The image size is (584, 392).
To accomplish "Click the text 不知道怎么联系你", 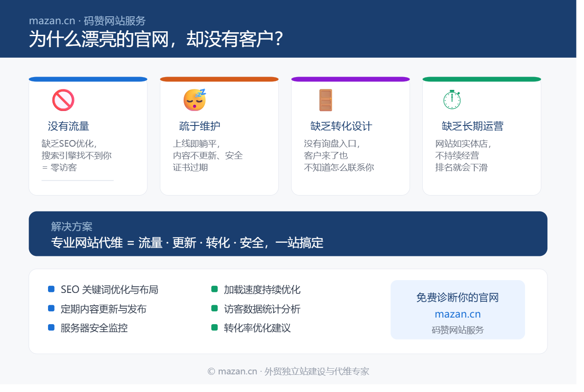I will point(339,167).
